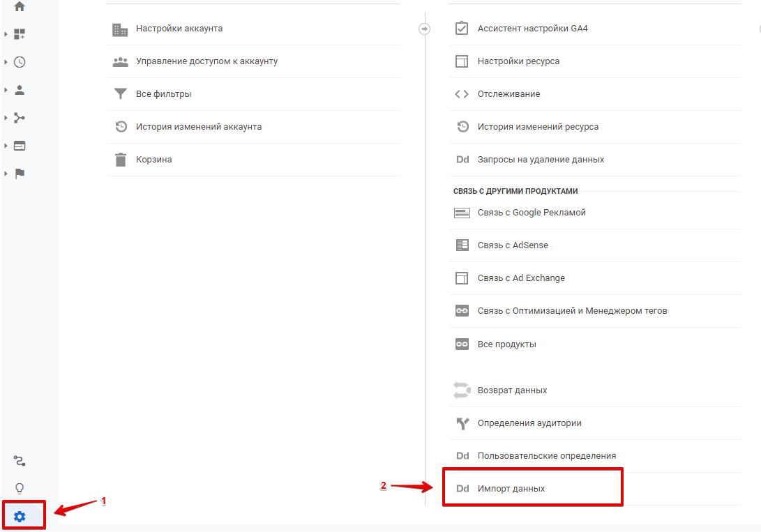Select Управление доступом к аккаунту
Image resolution: width=761 pixels, height=532 pixels.
(206, 61)
